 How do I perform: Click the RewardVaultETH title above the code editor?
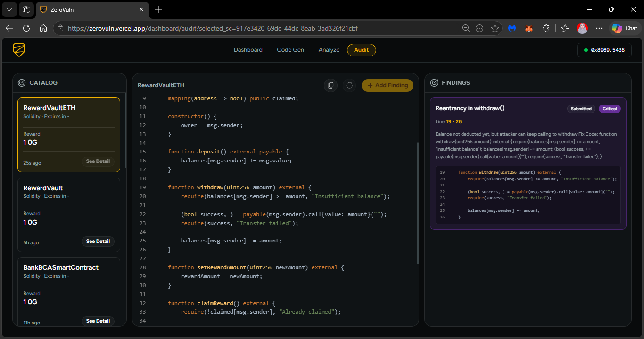pyautogui.click(x=161, y=85)
